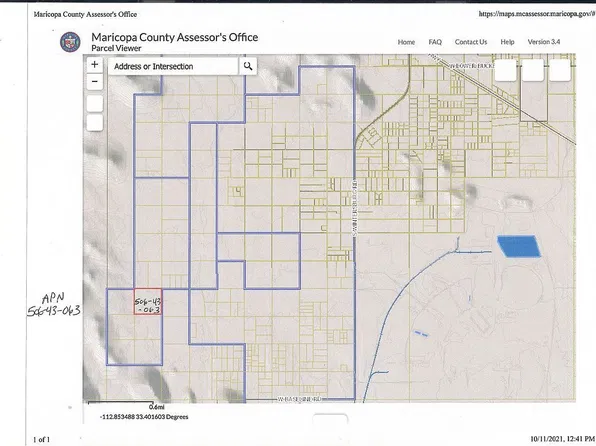
Task: Click the Maricopa County Assessor's Office heading
Action: point(174,37)
